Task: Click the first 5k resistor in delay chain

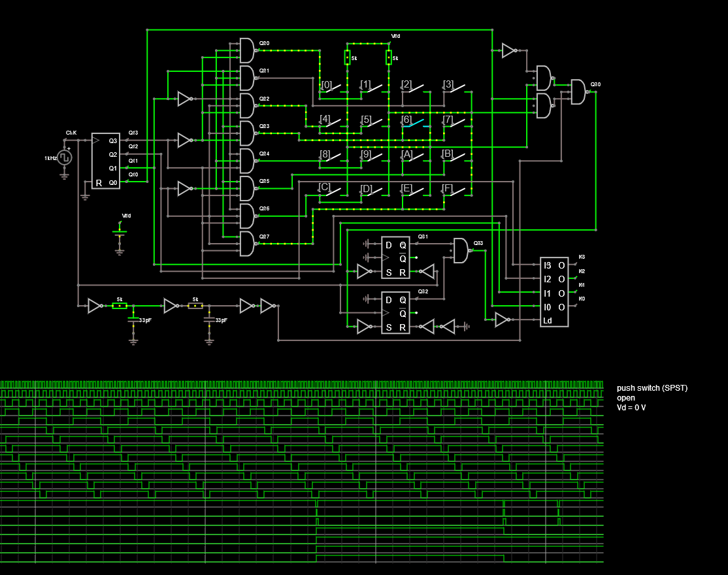Action: [x=120, y=305]
